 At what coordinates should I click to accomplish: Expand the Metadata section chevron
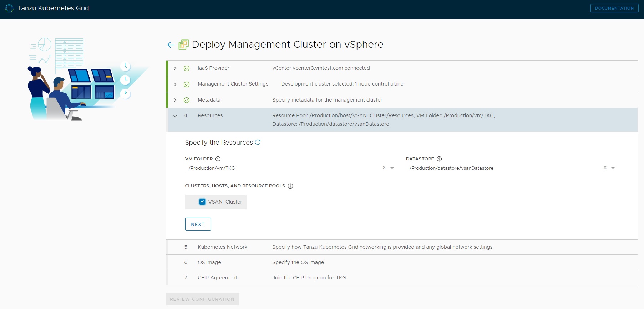click(x=175, y=100)
